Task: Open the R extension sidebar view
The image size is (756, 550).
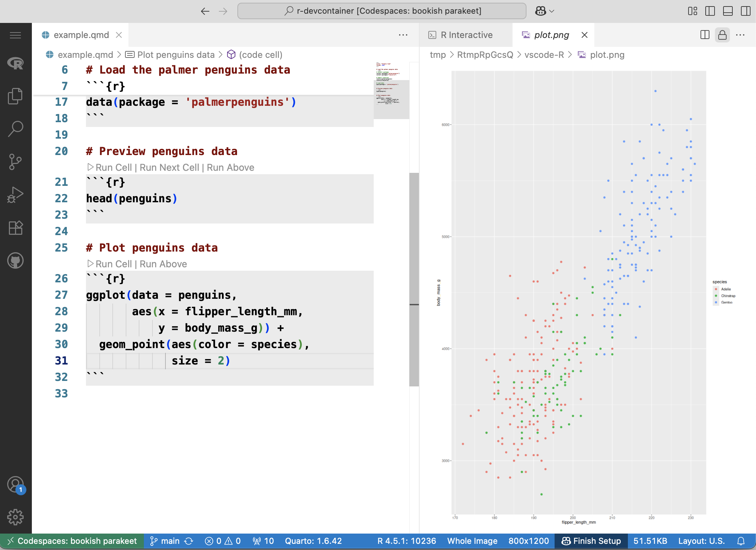Action: [15, 63]
